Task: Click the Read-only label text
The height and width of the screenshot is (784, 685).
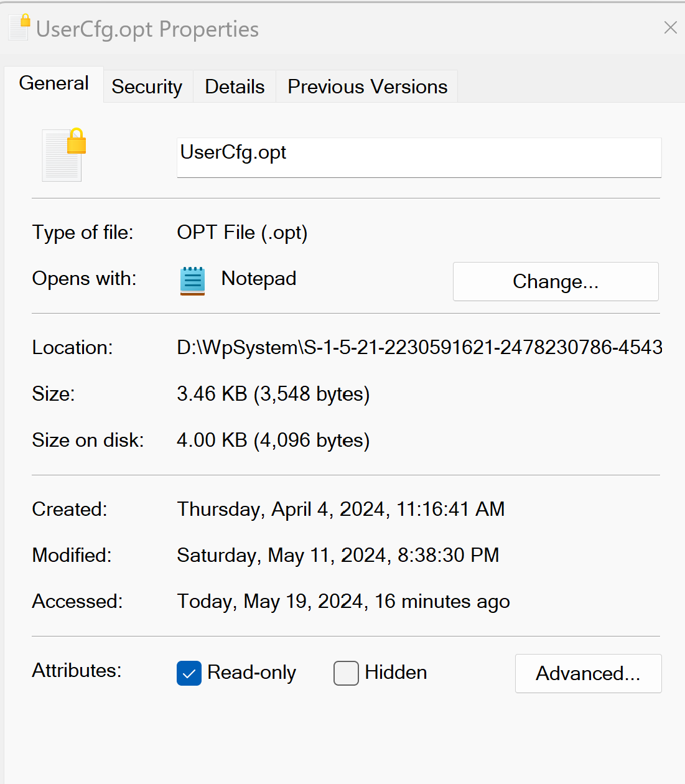Action: (251, 673)
